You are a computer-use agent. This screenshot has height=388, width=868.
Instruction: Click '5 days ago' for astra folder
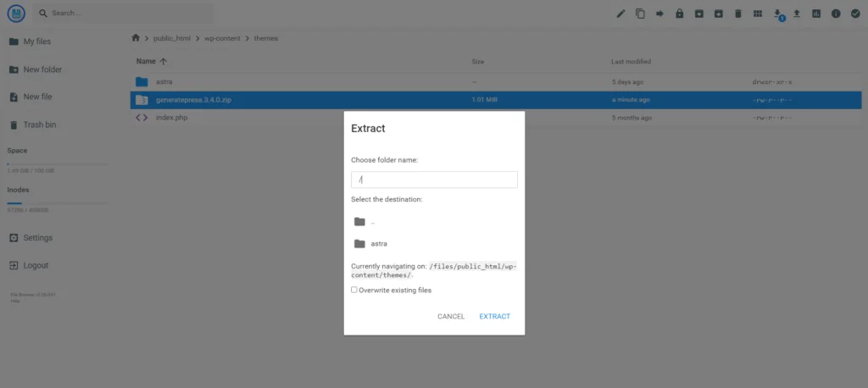627,82
